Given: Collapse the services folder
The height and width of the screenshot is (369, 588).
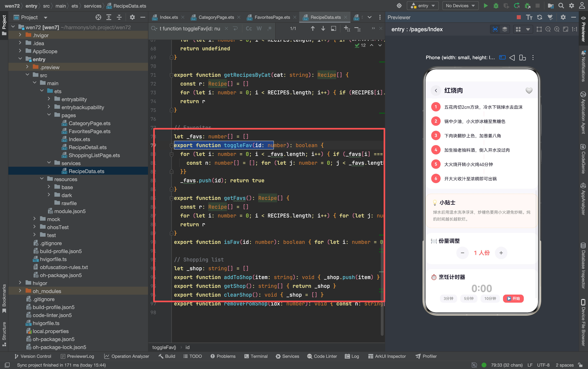Looking at the screenshot, I should pyautogui.click(x=49, y=163).
